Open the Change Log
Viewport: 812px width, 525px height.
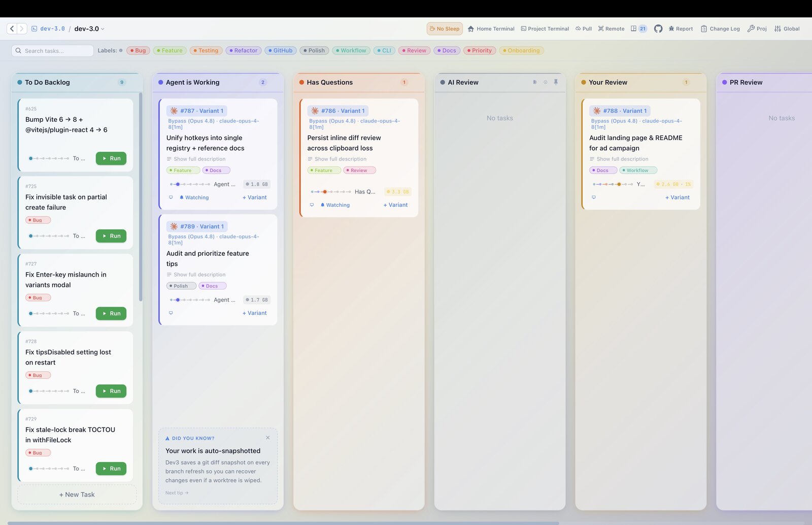pos(720,29)
